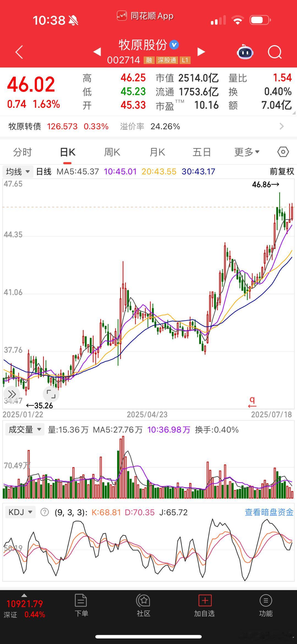Open 牧原转债 details chevron

click(281, 126)
